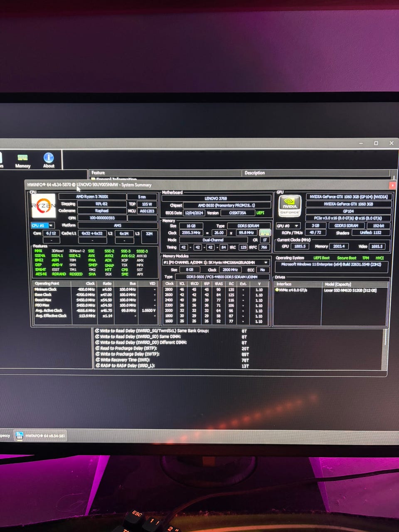Click the tRFC 766 timing value
This screenshot has height=532, width=399.
coord(264,247)
